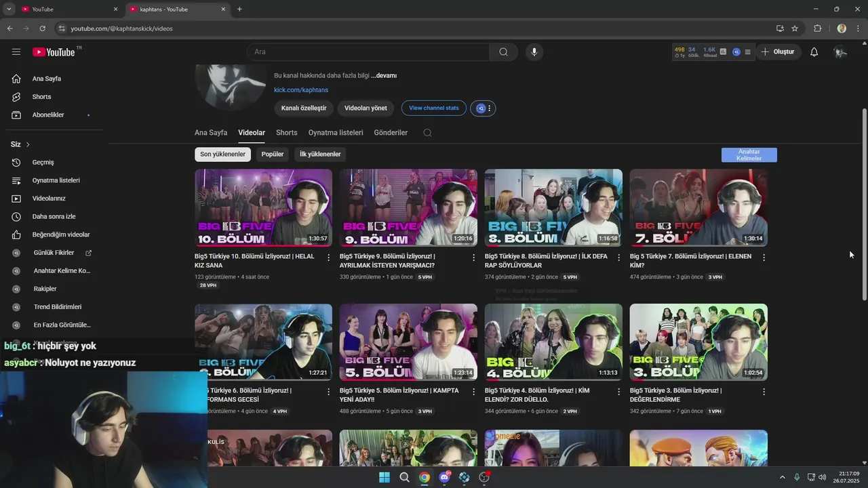Viewport: 868px width, 488px height.
Task: Expand the Siz section in sidebar
Action: 20,144
